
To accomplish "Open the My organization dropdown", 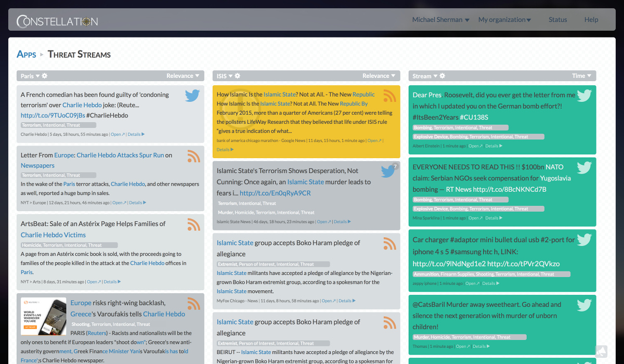I will (504, 20).
